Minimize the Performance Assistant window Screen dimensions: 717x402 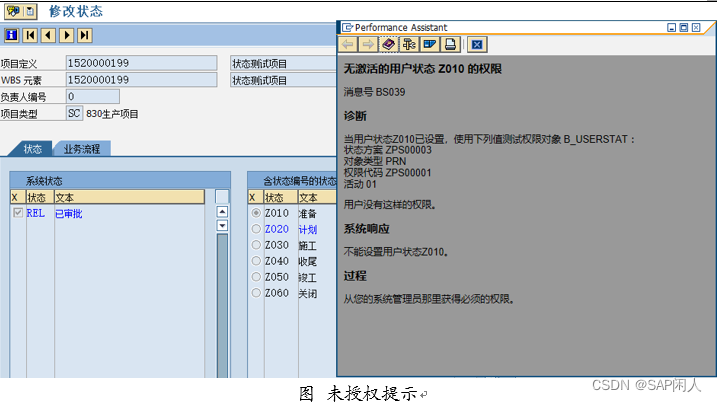click(x=671, y=28)
